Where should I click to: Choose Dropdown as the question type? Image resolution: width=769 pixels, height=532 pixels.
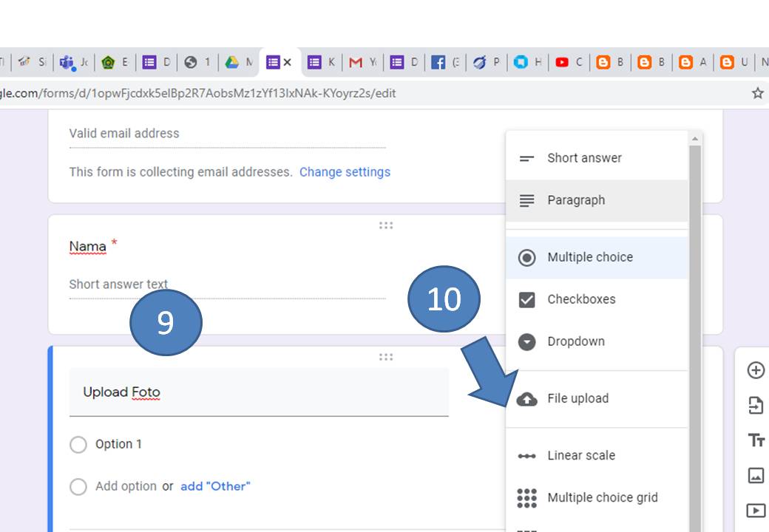point(576,341)
